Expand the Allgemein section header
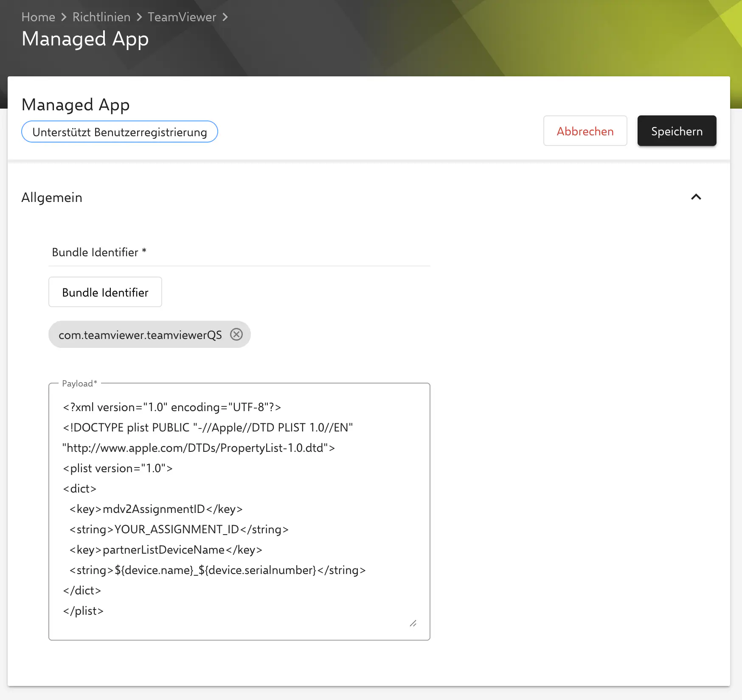Screen dimensions: 742x700 point(52,197)
